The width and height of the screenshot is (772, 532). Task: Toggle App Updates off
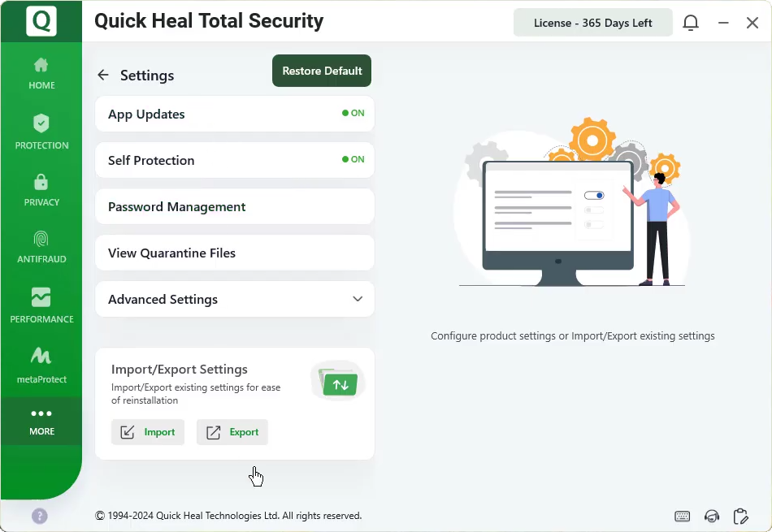(x=353, y=114)
